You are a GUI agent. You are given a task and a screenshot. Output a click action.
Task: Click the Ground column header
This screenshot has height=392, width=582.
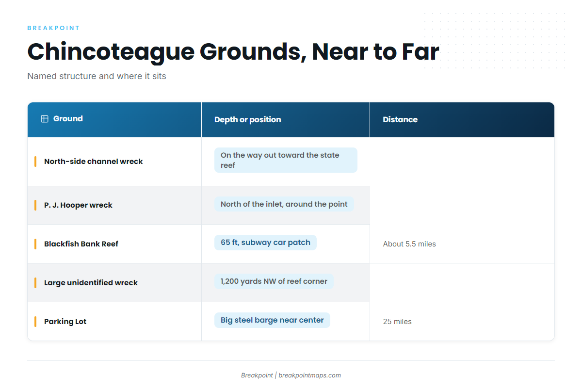(114, 120)
